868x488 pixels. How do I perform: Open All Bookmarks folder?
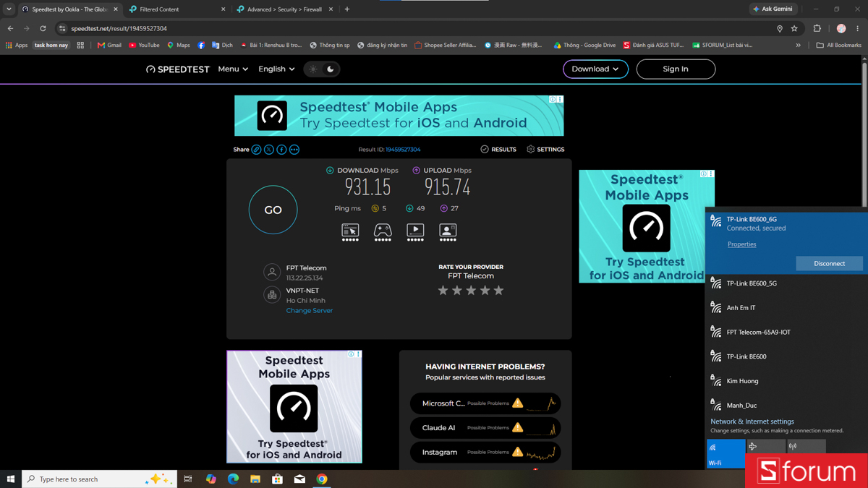[x=838, y=45]
